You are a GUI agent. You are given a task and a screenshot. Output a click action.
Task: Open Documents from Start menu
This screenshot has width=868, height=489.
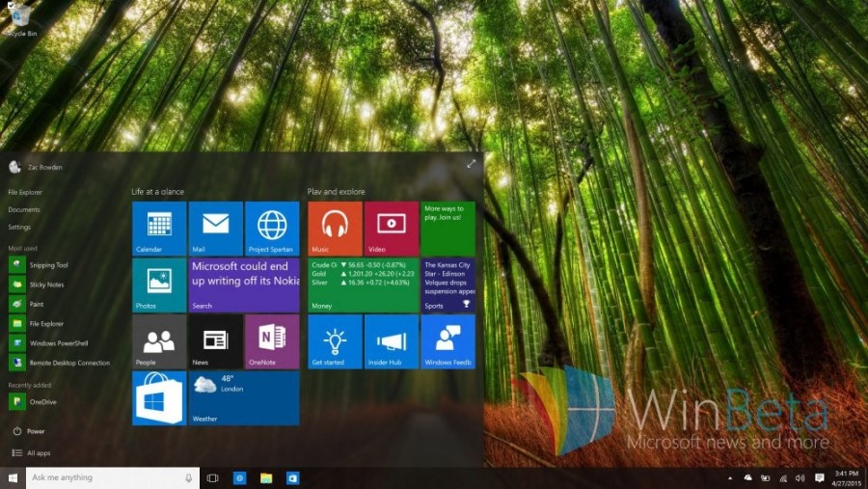click(x=24, y=209)
